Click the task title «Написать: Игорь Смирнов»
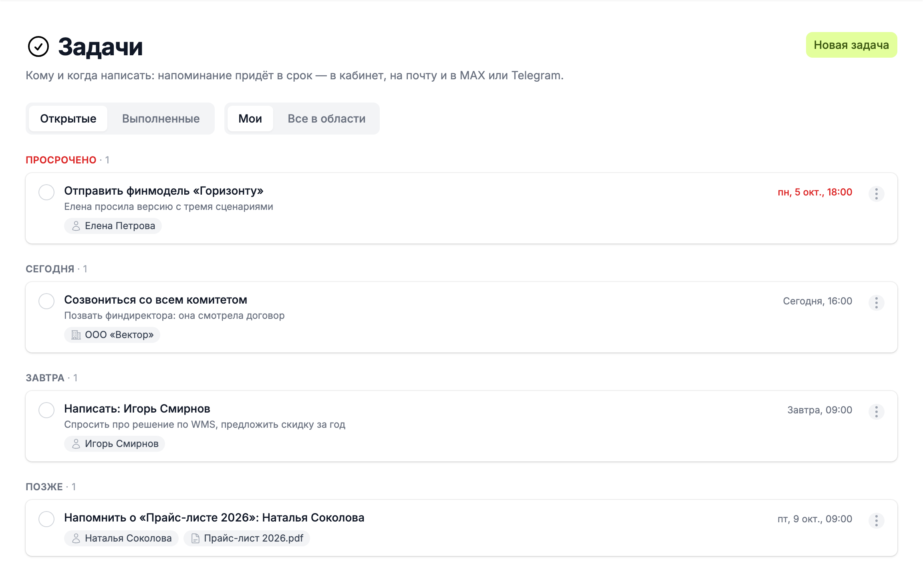923x588 pixels. pyautogui.click(x=137, y=409)
